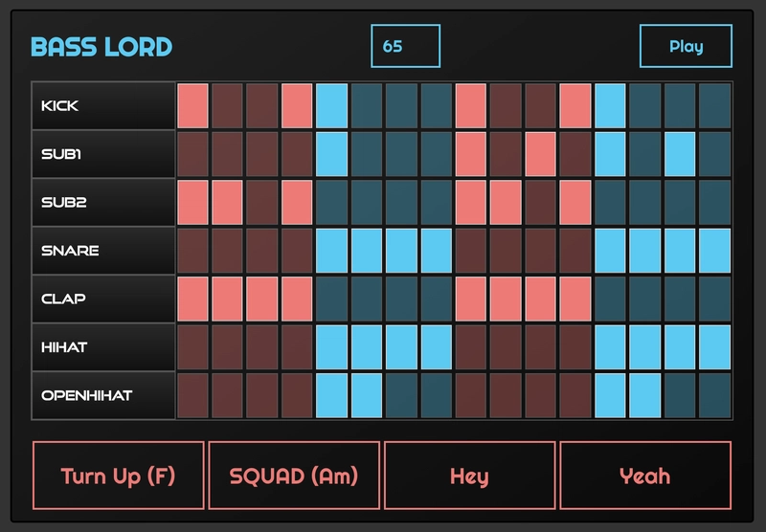Turn off the second SUB2 step
This screenshot has width=766, height=532.
[x=228, y=202]
